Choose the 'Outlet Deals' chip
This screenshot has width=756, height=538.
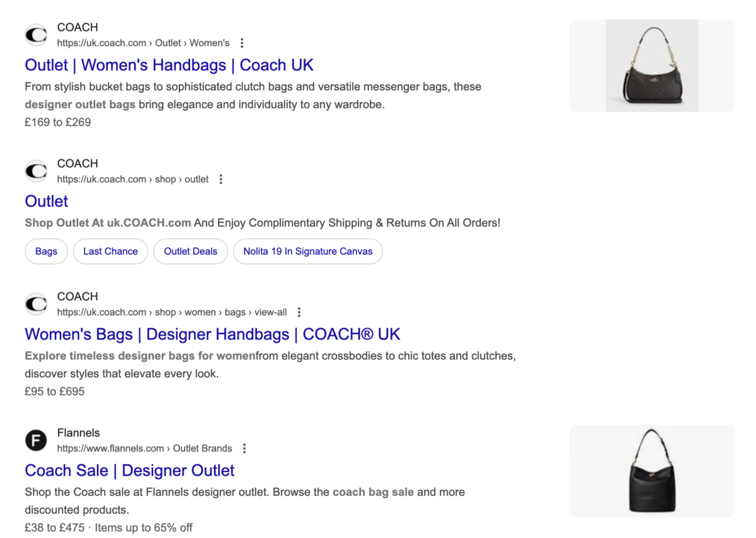pyautogui.click(x=190, y=251)
